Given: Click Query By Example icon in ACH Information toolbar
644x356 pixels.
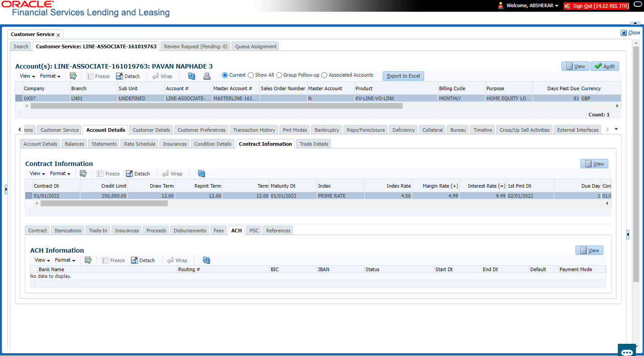Looking at the screenshot, I should 88,260.
